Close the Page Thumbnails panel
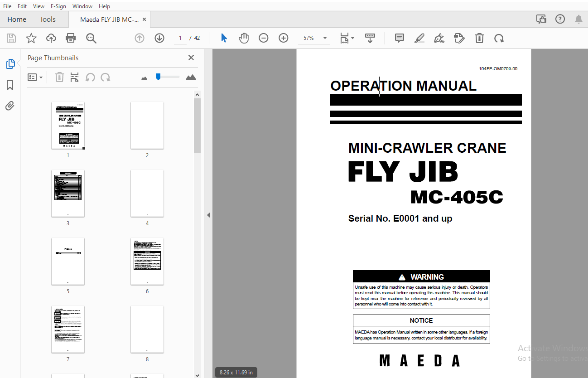 [x=191, y=58]
